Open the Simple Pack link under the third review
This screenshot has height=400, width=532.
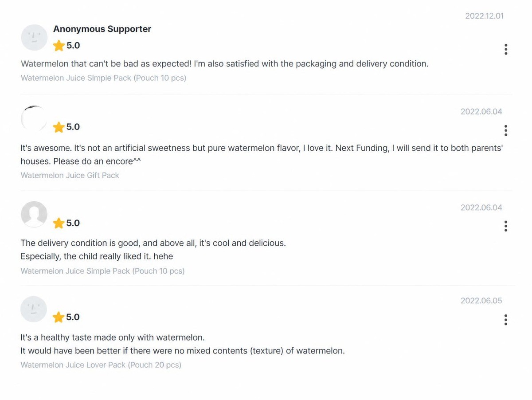coord(102,271)
